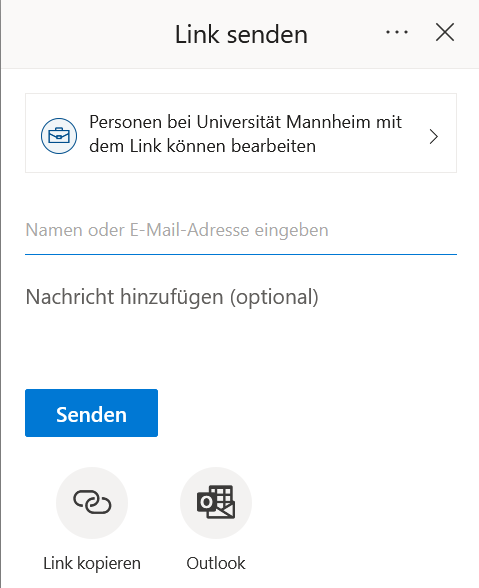Screen dimensions: 479x588
Task: Click the blue underline of the recipient field
Action: point(241,254)
